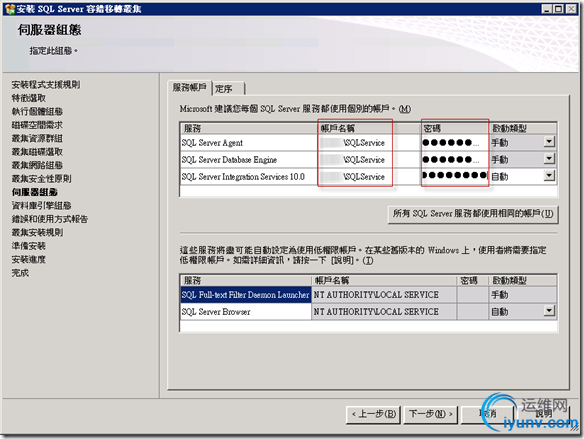584x439 pixels.
Task: Select the SQL Server Agent service name
Action: click(x=212, y=143)
